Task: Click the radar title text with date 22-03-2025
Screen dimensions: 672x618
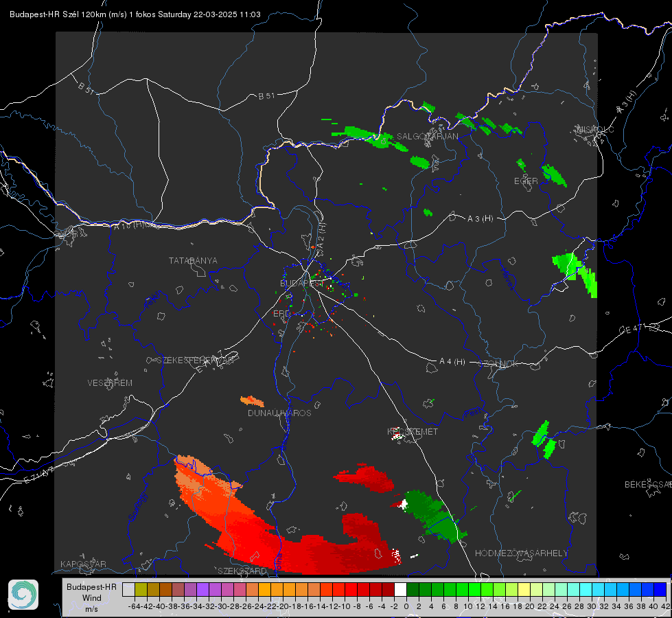Action: coord(135,14)
